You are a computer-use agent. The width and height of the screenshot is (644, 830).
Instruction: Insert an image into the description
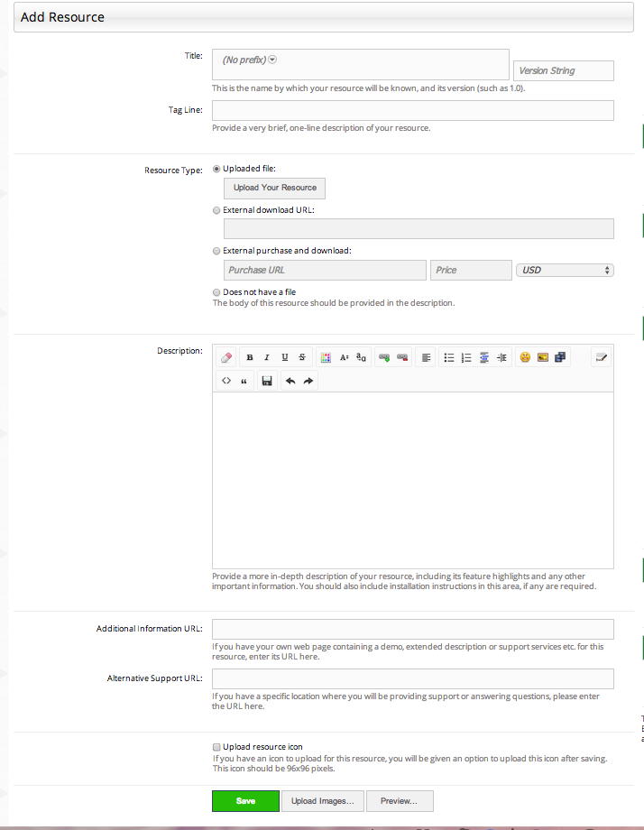click(542, 357)
